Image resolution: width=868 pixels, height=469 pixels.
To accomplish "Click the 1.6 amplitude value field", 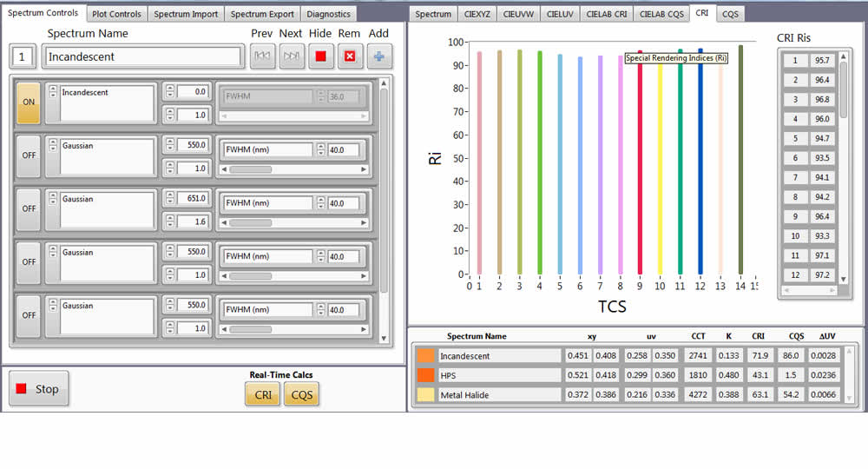I will [193, 221].
